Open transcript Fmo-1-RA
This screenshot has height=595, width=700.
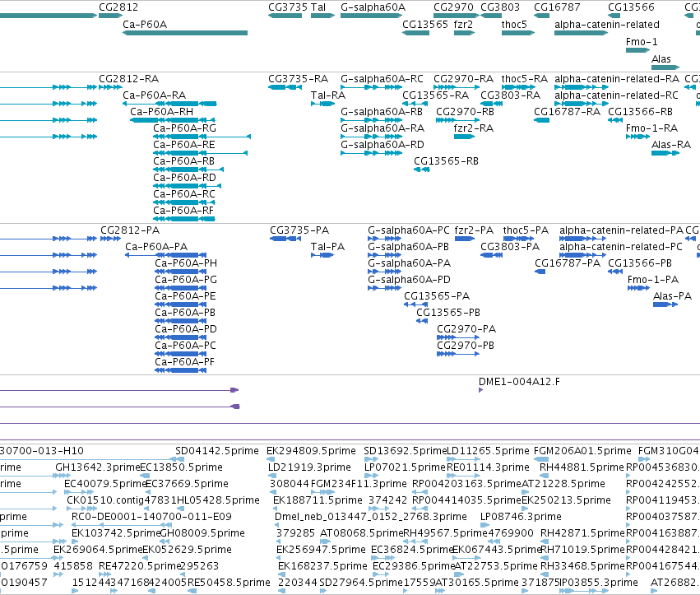(651, 128)
